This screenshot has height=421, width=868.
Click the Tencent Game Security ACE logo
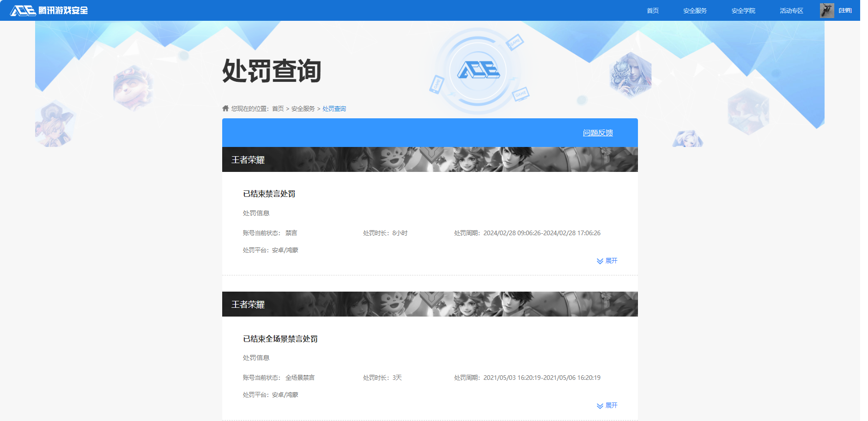(49, 10)
